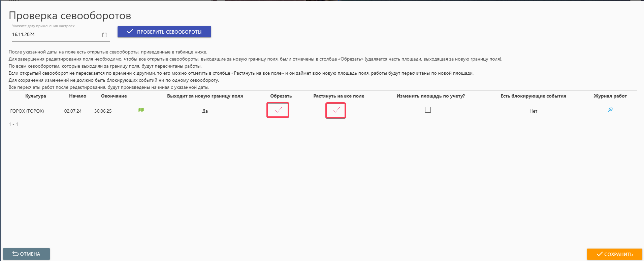Viewport: 644px width, 261px height.
Task: Open the work journal icon for ГОРОХ
Action: click(x=610, y=110)
